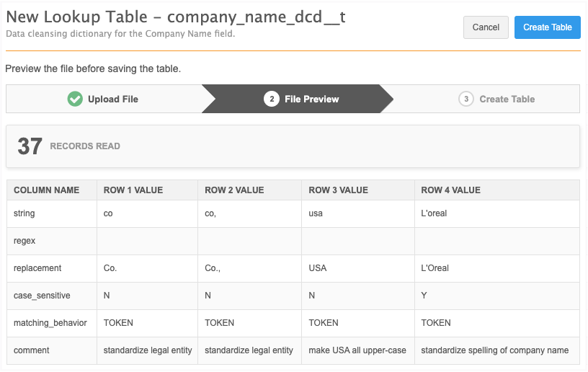Image resolution: width=588 pixels, height=372 pixels.
Task: Click the ROW 4 VALUE header
Action: coord(450,190)
